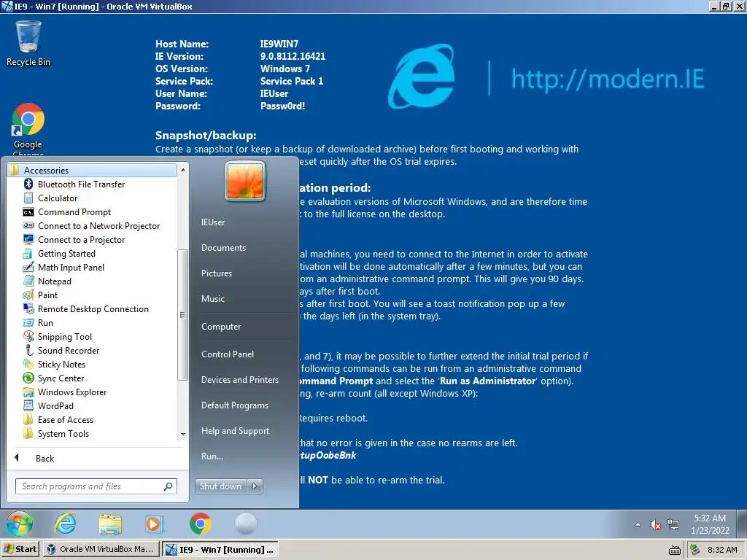Image resolution: width=747 pixels, height=560 pixels.
Task: Select Connect to a Projector entry
Action: pyautogui.click(x=81, y=239)
